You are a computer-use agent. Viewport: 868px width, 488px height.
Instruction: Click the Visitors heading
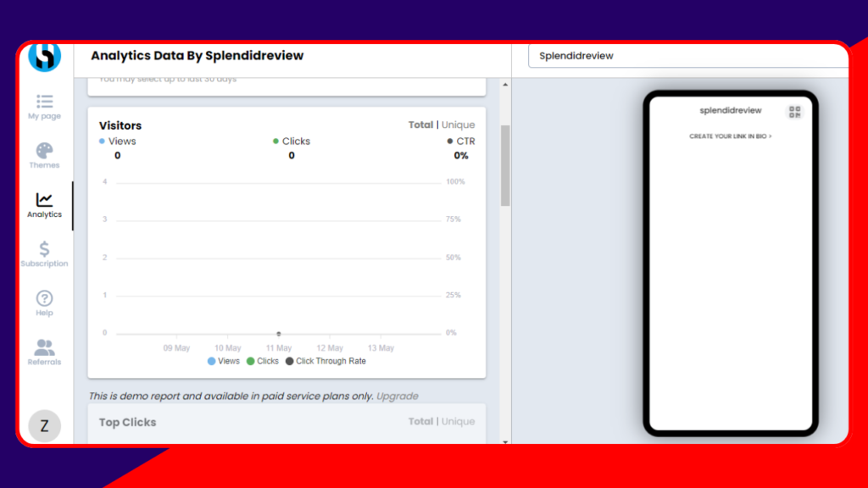120,125
